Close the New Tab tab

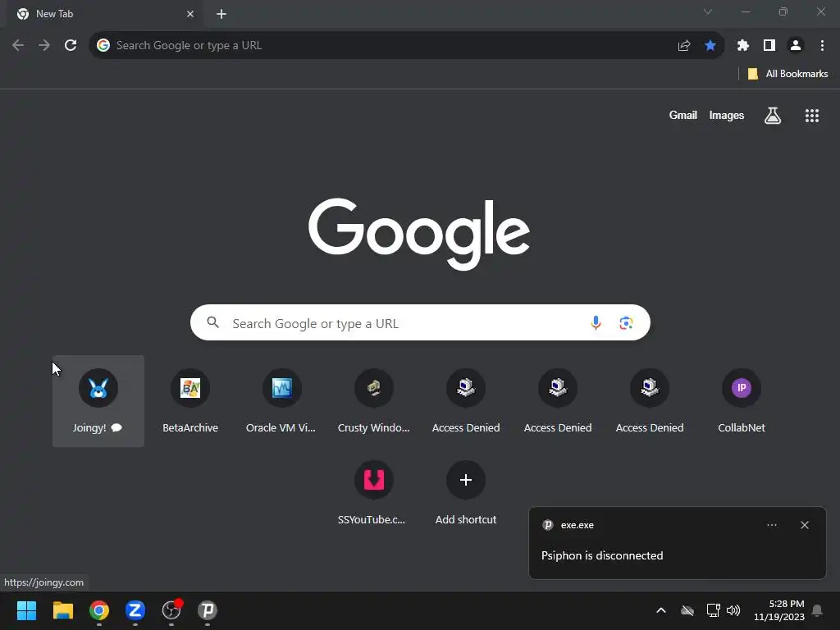coord(190,14)
